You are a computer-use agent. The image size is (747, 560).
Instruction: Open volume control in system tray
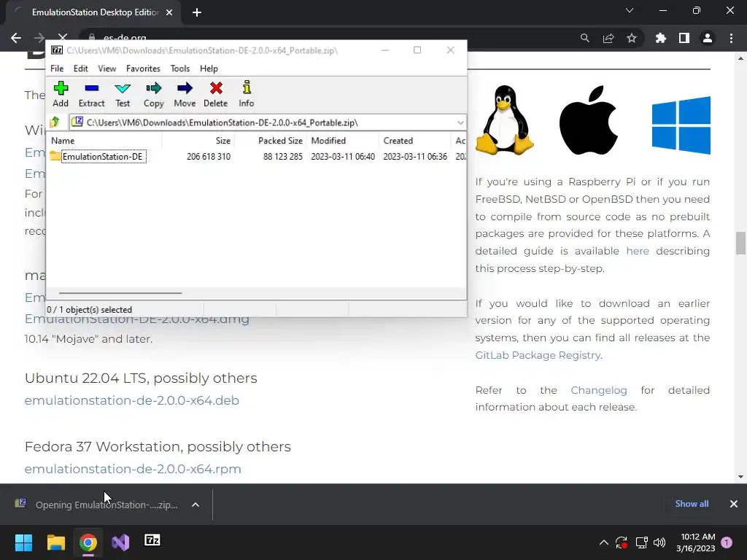coord(659,542)
